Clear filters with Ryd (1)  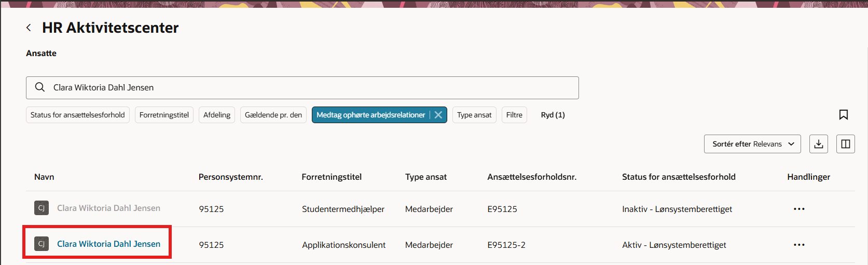pos(553,115)
